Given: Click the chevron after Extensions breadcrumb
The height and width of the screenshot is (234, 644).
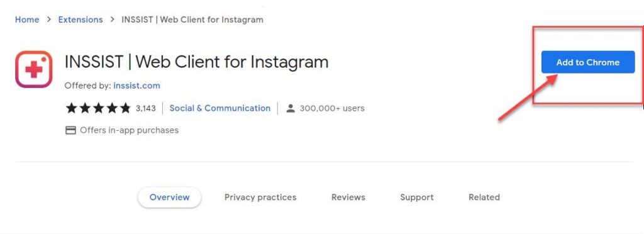Looking at the screenshot, I should click(x=112, y=19).
